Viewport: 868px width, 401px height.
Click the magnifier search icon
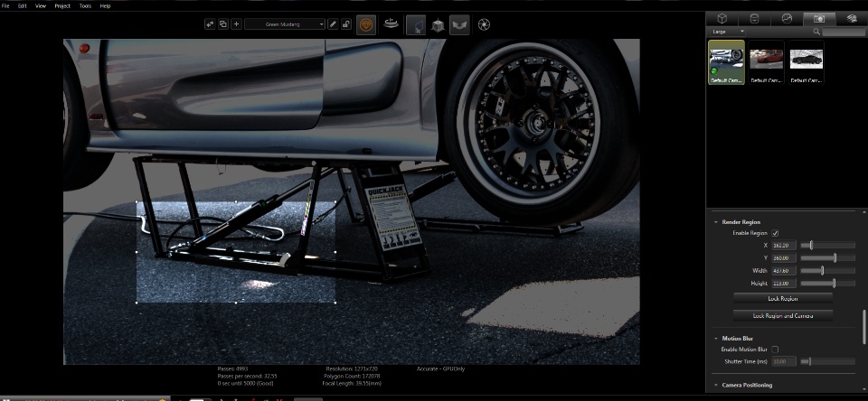pos(816,33)
